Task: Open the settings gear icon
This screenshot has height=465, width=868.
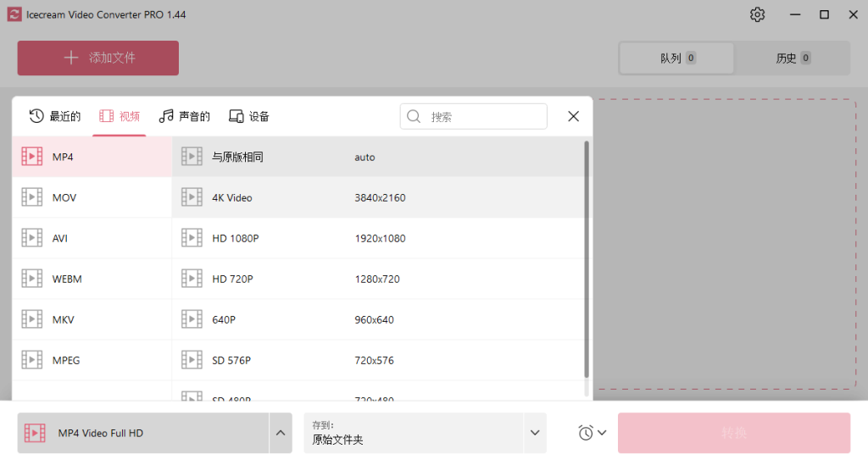Action: point(757,15)
